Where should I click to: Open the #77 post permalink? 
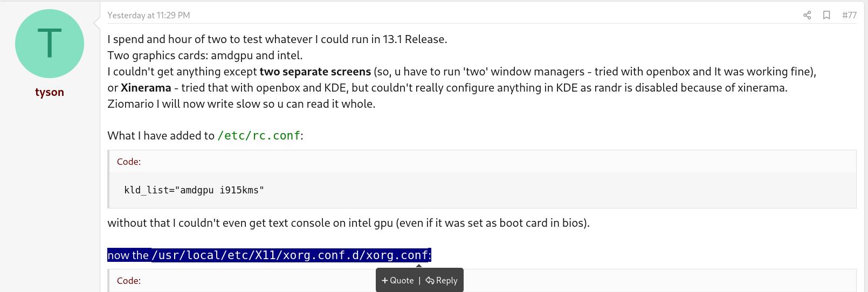tap(849, 15)
